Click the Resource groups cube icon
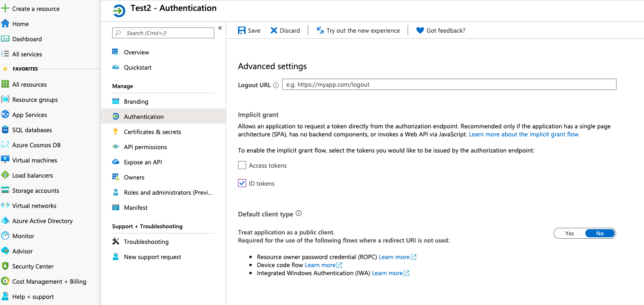Screen dimensions: 644x305 point(5,99)
